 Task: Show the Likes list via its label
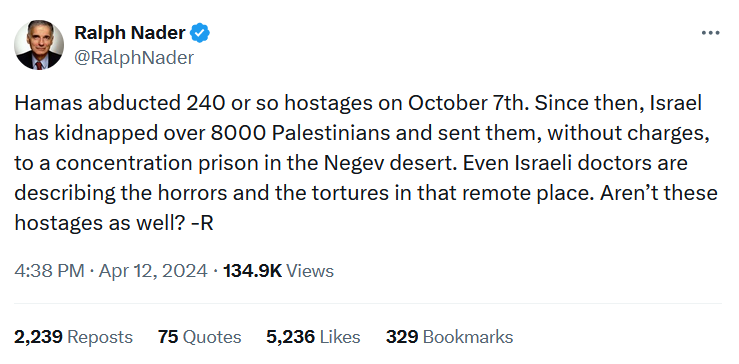[340, 337]
